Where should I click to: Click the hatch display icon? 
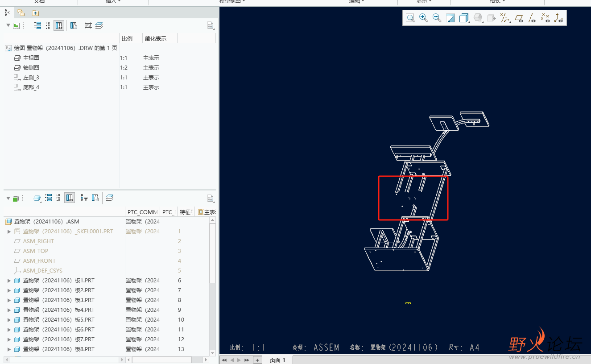click(88, 25)
